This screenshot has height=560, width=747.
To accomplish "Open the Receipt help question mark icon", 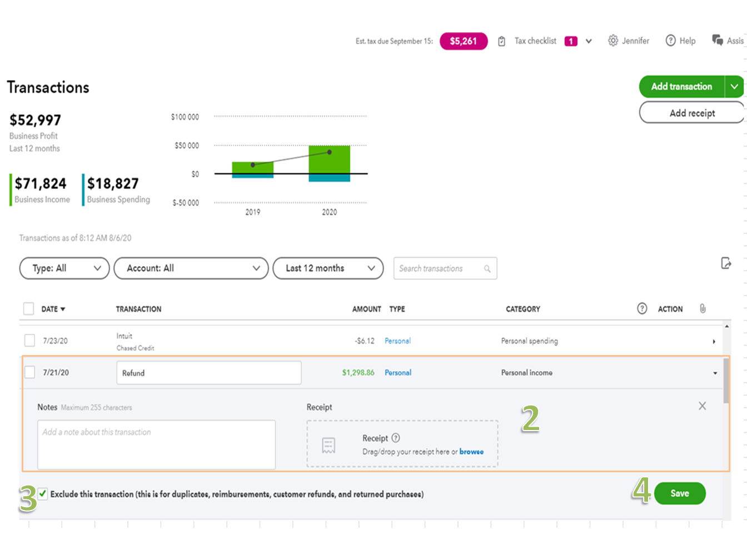I will 395,438.
